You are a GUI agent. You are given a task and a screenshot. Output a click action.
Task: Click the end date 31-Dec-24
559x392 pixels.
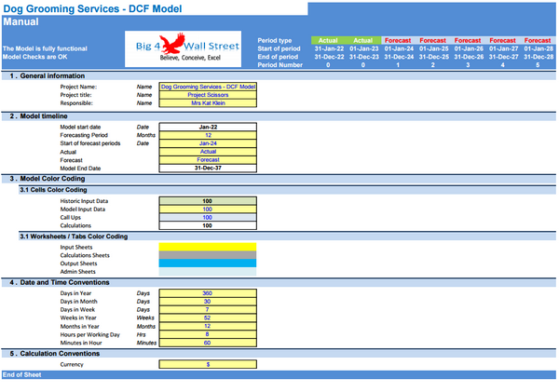[x=399, y=57]
